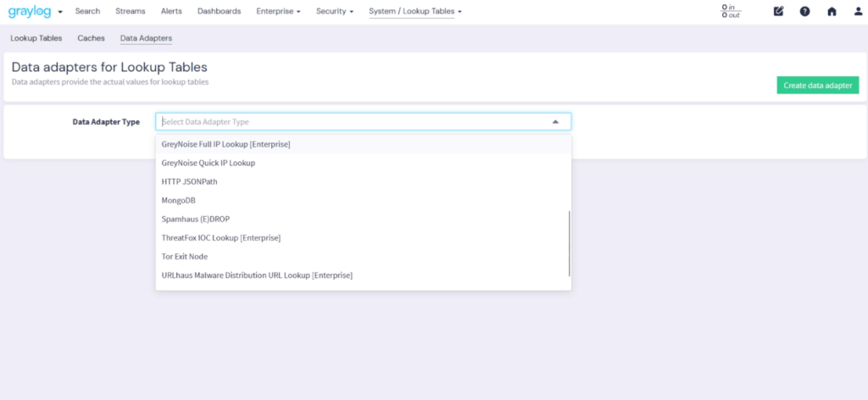Open the scratchpad edit icon

[779, 11]
